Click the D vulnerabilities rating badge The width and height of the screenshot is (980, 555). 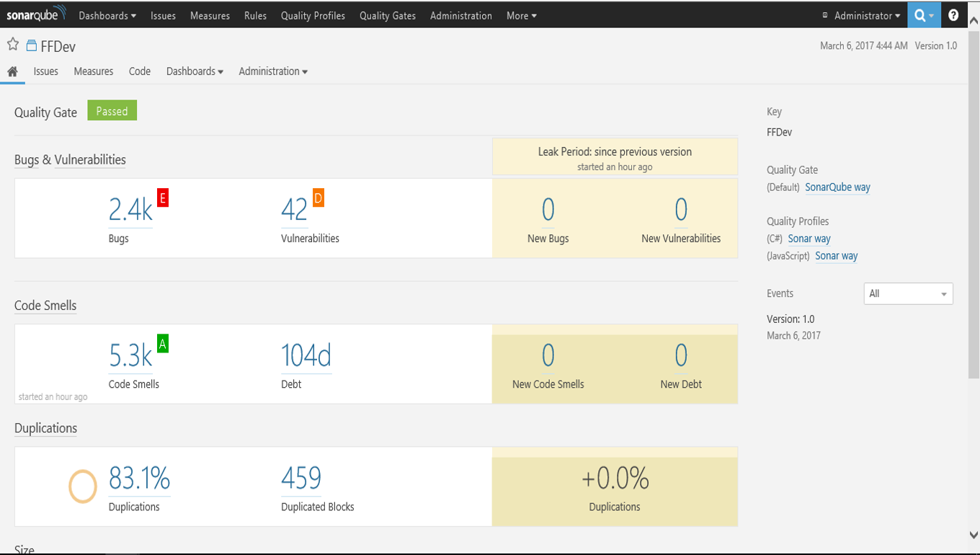tap(318, 198)
